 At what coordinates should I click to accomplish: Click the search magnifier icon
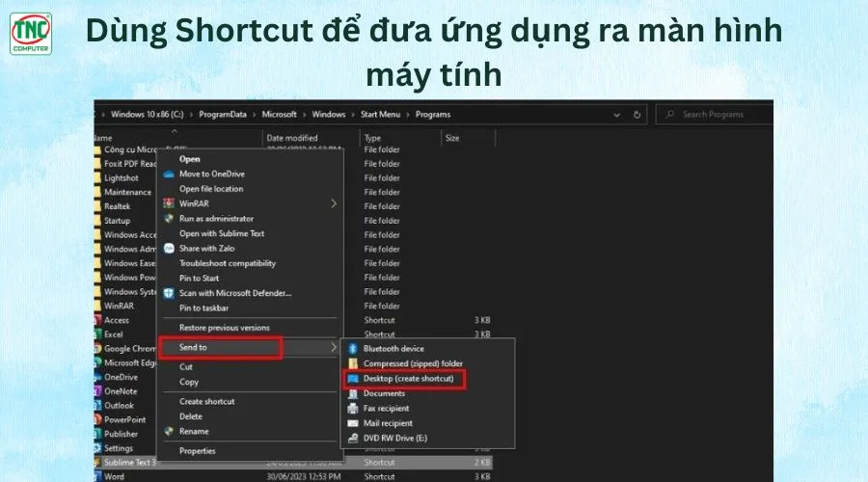[670, 114]
